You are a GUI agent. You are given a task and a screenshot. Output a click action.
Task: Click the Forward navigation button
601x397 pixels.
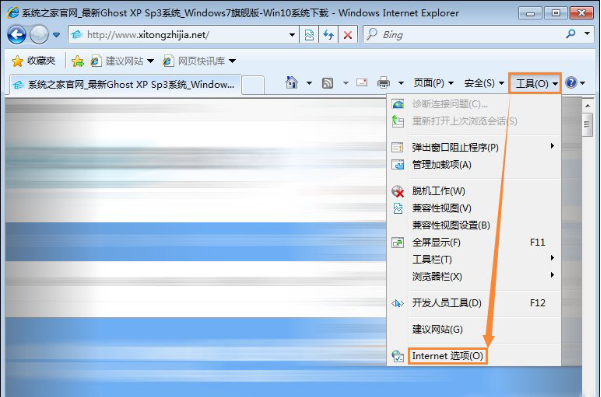point(39,35)
